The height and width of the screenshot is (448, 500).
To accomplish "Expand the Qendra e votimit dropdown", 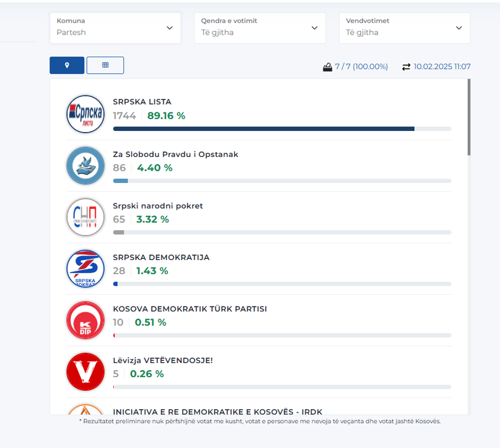I will pyautogui.click(x=260, y=28).
